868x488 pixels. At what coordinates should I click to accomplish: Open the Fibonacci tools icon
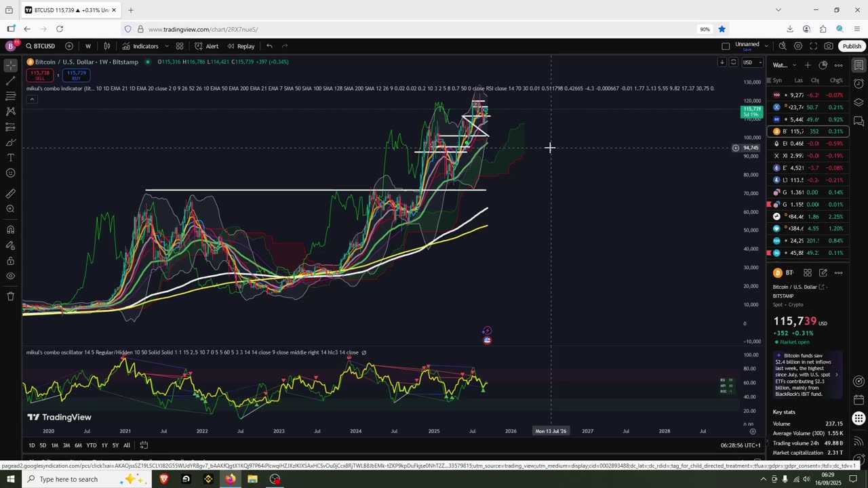pos(10,96)
